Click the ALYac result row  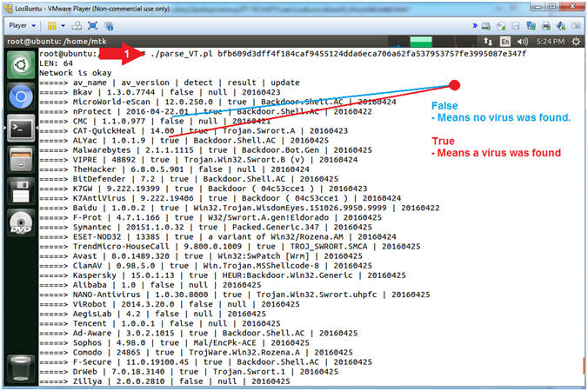[184, 141]
